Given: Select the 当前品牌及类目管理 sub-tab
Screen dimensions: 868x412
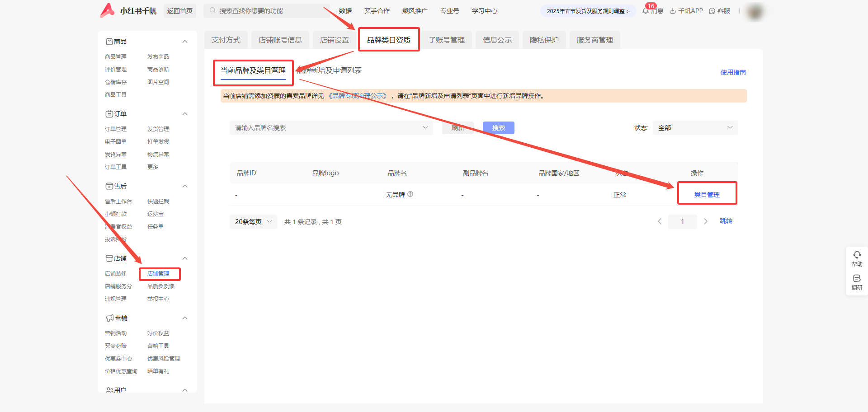Looking at the screenshot, I should point(253,70).
